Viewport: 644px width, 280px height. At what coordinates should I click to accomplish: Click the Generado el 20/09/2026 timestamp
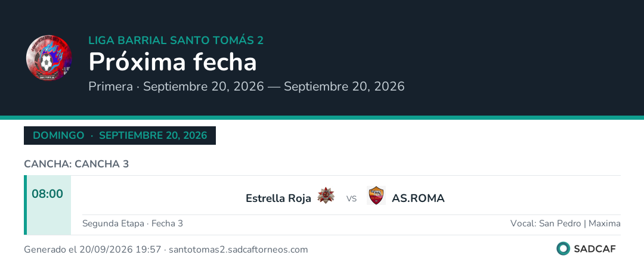pos(92,250)
